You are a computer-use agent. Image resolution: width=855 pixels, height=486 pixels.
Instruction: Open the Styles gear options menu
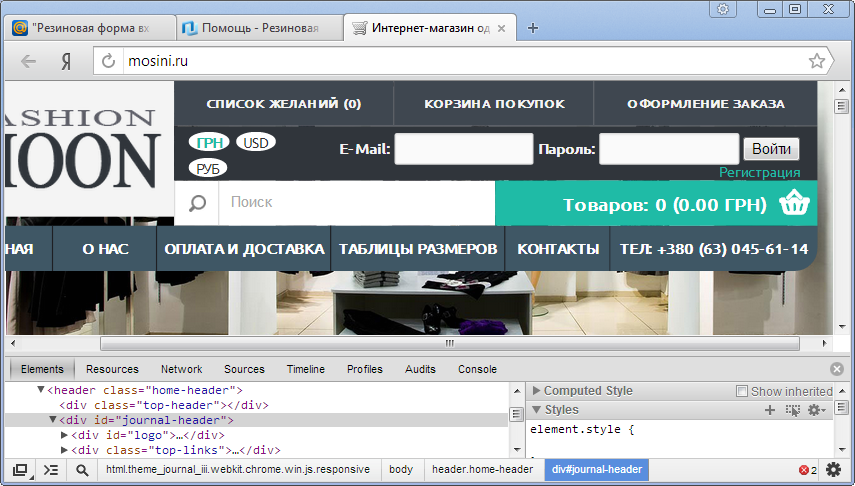[x=816, y=410]
